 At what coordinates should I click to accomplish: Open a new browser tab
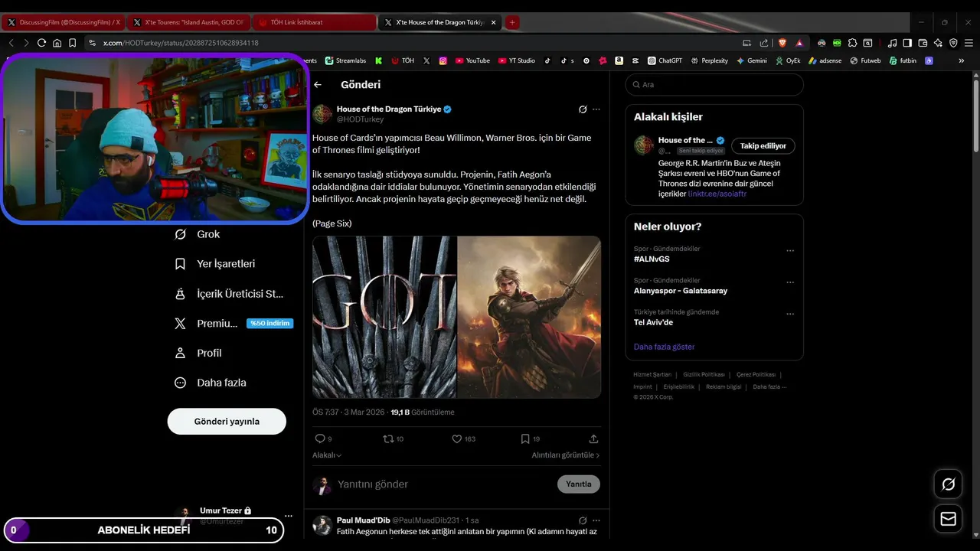point(512,23)
